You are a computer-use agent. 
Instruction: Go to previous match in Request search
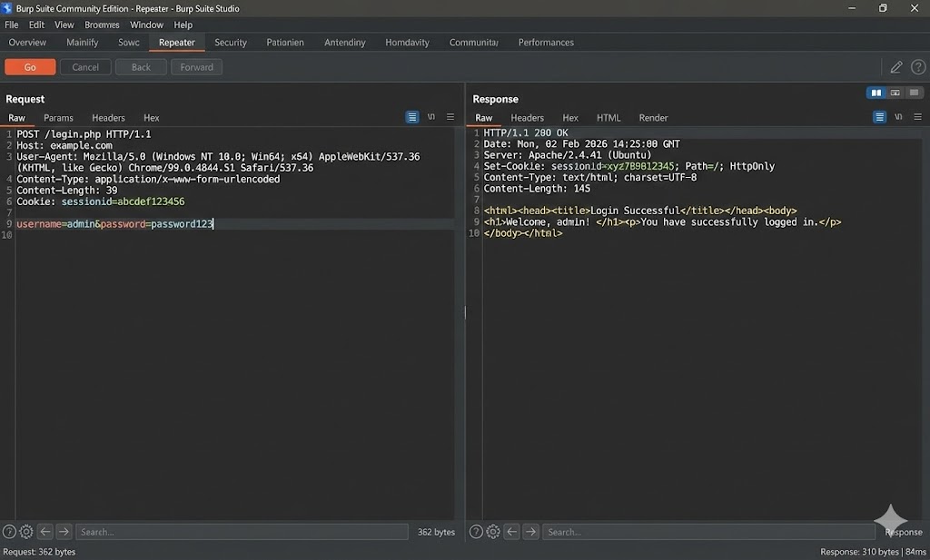(45, 532)
